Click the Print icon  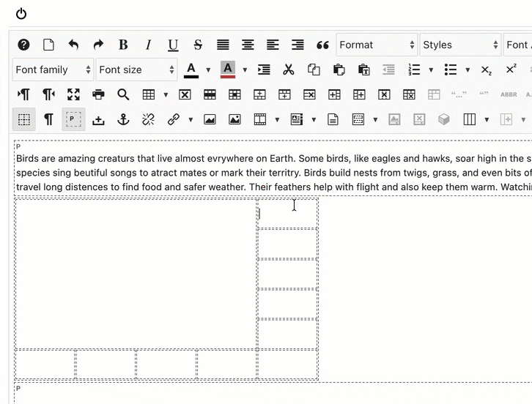(x=98, y=94)
